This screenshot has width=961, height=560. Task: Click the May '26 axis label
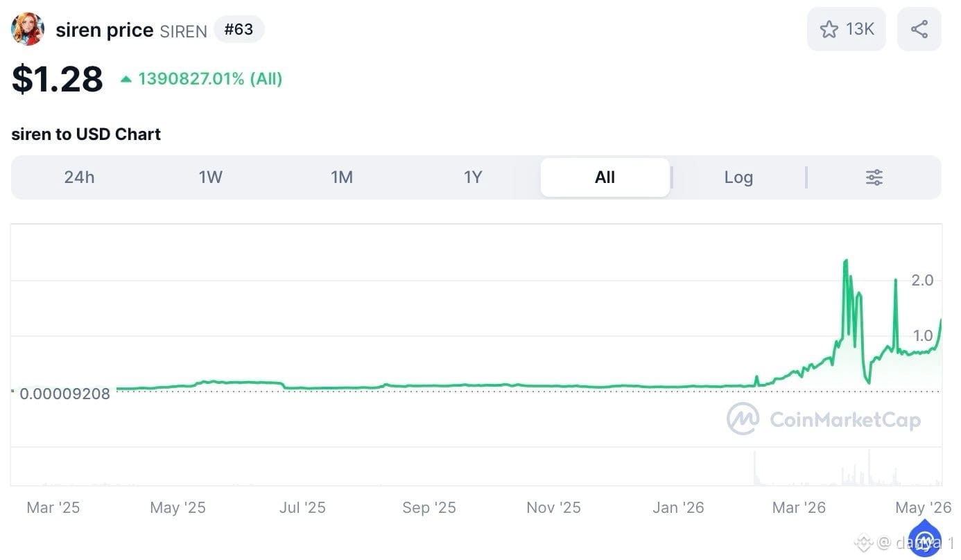click(x=924, y=507)
